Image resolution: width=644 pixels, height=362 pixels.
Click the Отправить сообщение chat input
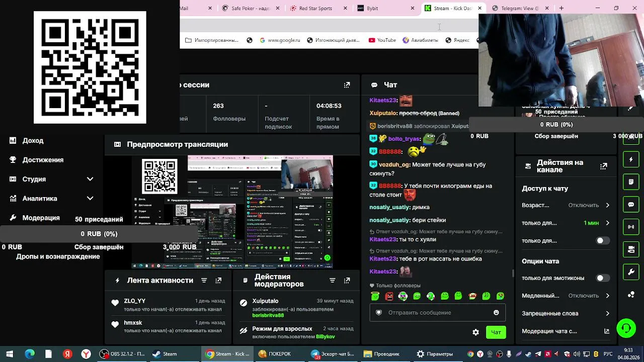pyautogui.click(x=438, y=313)
